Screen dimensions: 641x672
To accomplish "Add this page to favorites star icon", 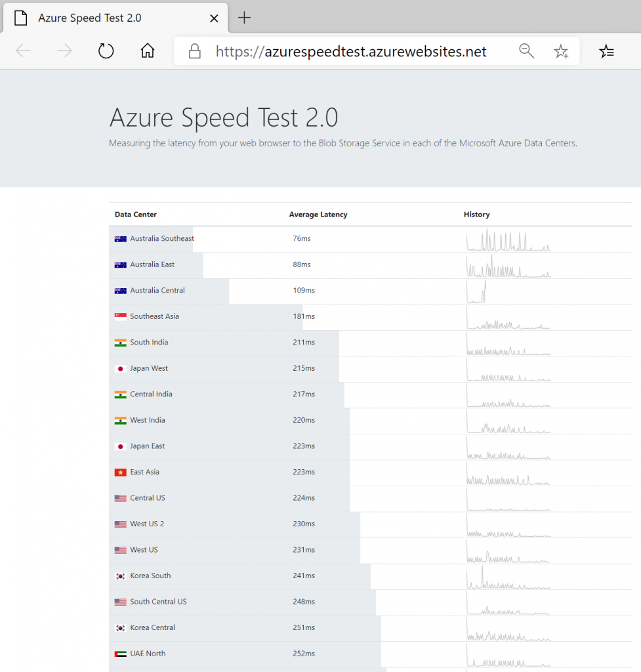I will click(x=560, y=51).
